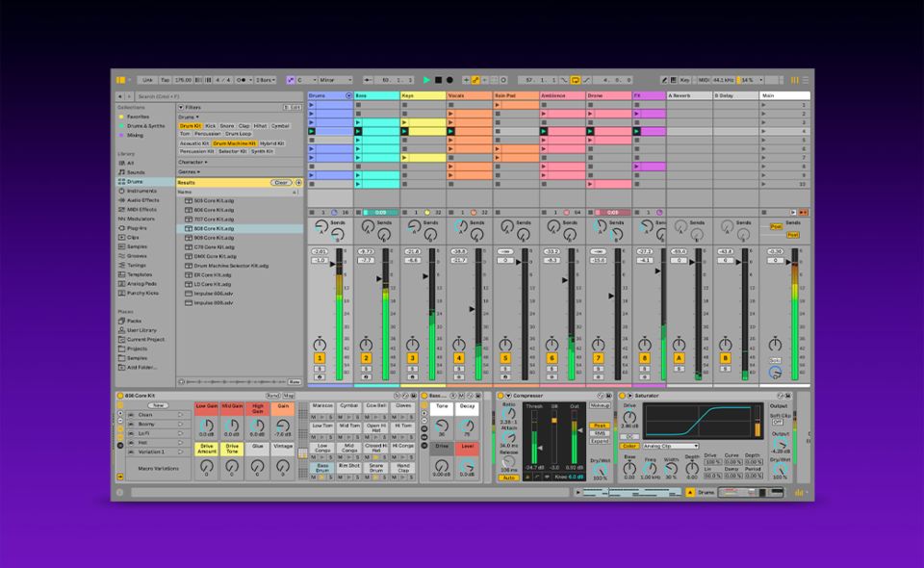This screenshot has height=568, width=924.
Task: Click the Stop button in transport
Action: click(x=438, y=80)
